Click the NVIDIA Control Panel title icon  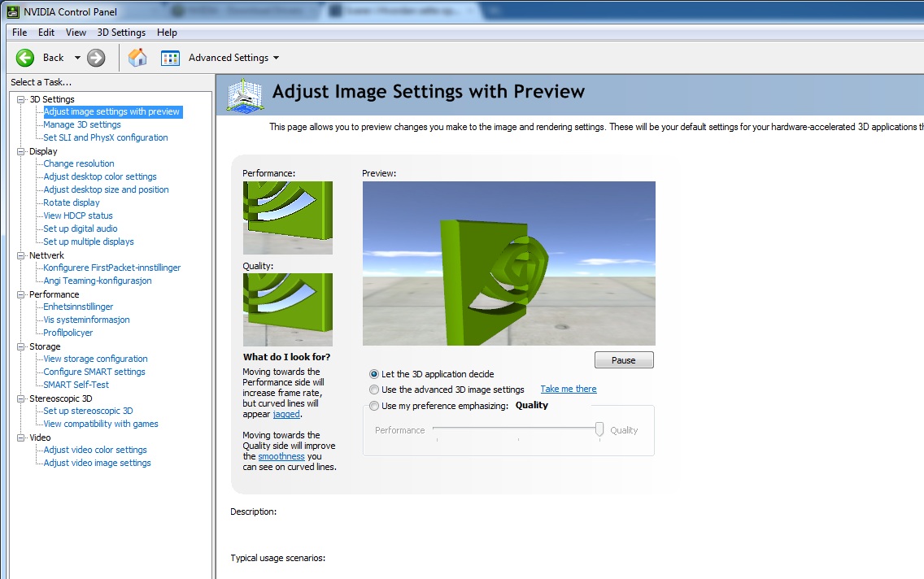click(13, 11)
